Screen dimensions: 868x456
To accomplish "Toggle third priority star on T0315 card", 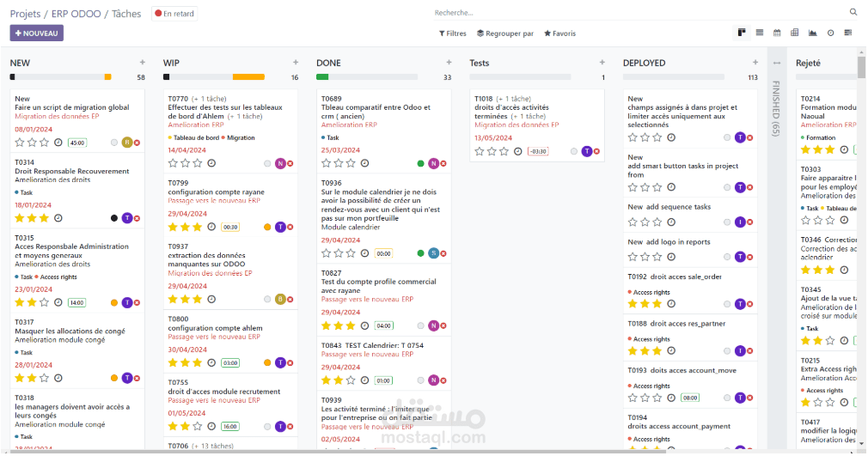I will coord(45,302).
